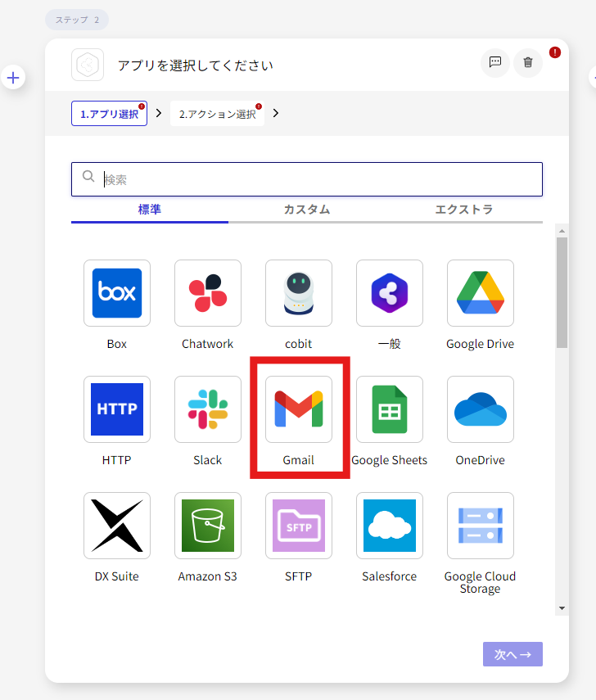Click the アプリを選択してください title text
This screenshot has width=596, height=700.
pos(196,65)
